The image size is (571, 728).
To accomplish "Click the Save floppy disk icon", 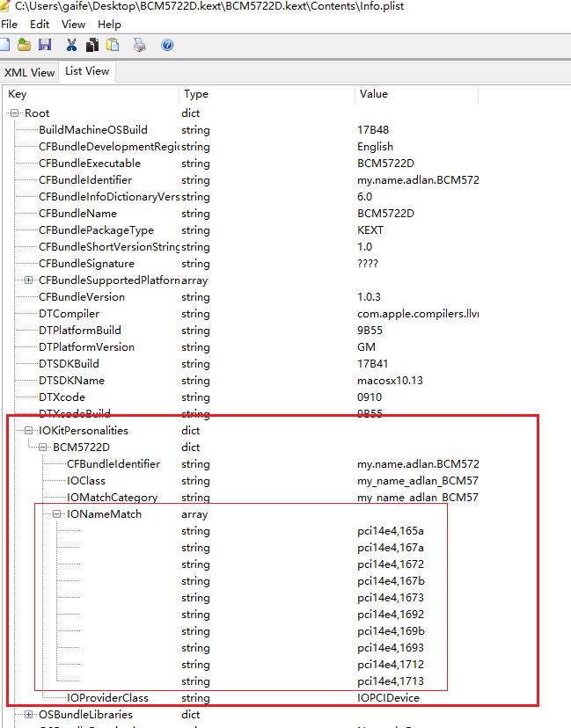I will [44, 45].
